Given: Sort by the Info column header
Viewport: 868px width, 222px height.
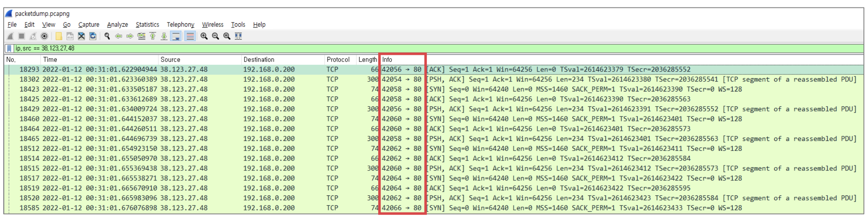Looking at the screenshot, I should coord(622,59).
